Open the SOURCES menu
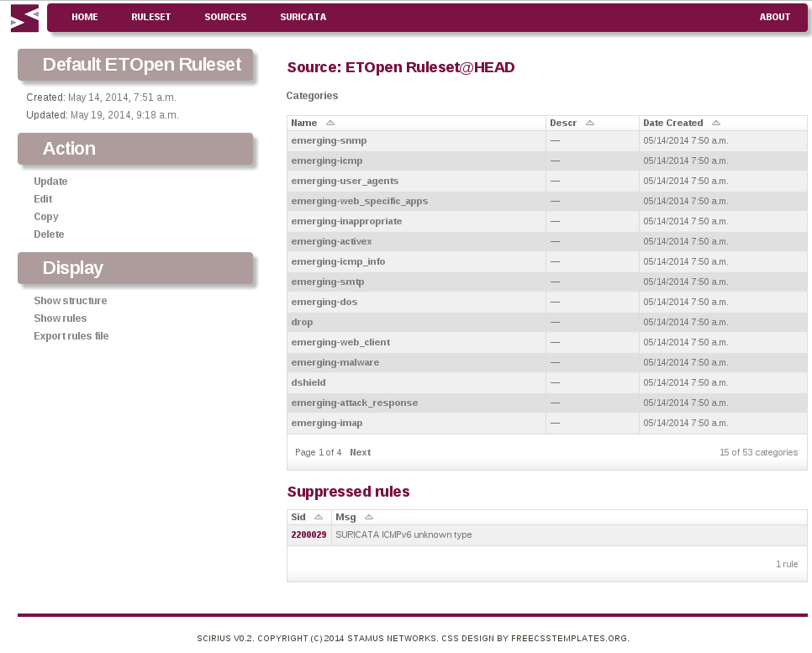The height and width of the screenshot is (653, 812). tap(225, 17)
